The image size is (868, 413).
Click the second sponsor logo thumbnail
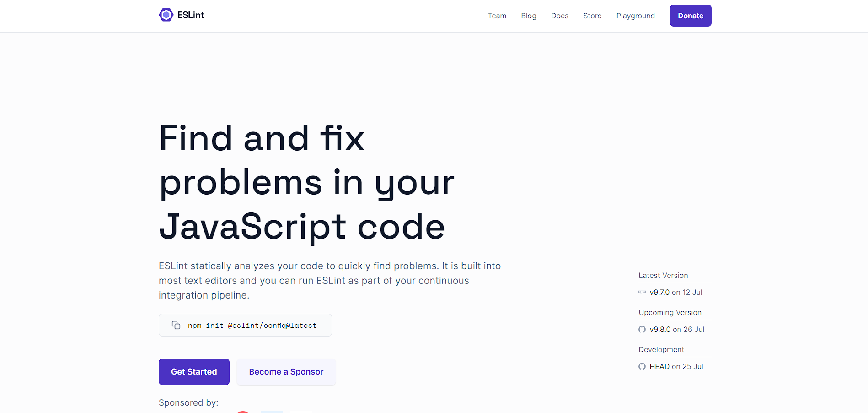272,411
